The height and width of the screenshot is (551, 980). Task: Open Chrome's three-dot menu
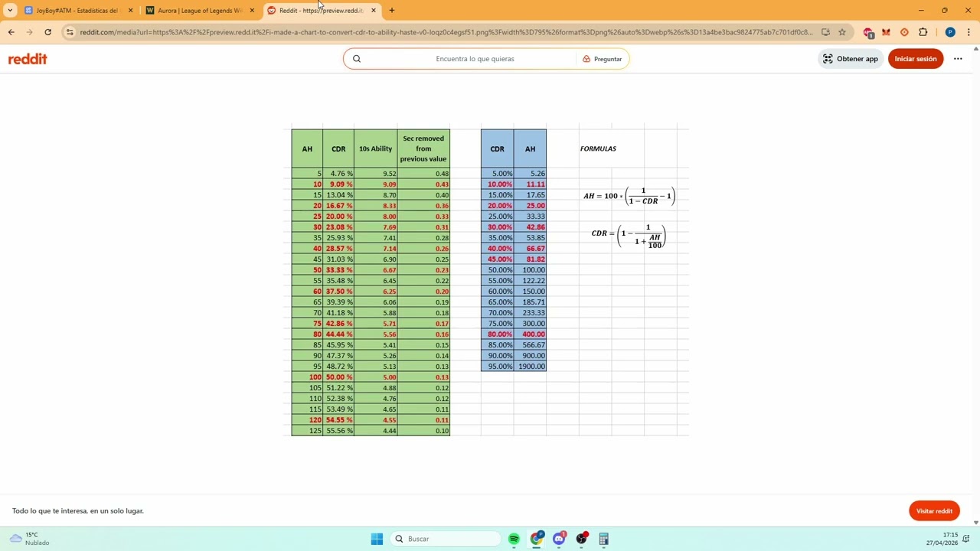point(969,32)
